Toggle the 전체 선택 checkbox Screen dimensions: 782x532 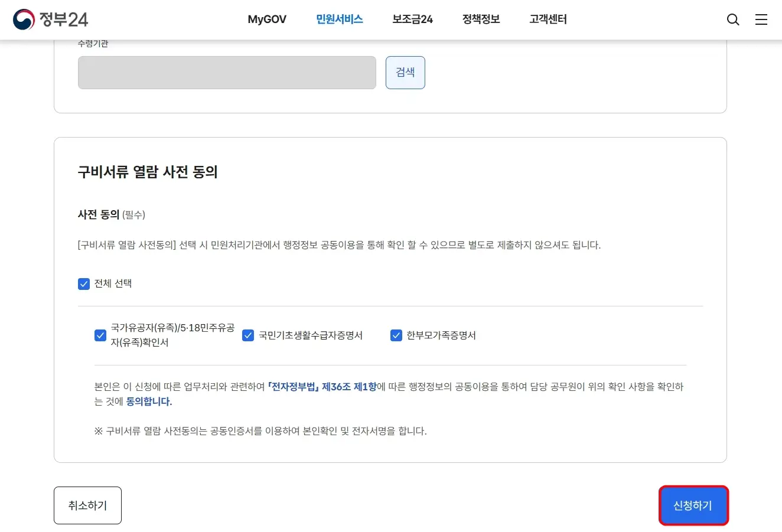[x=84, y=284]
